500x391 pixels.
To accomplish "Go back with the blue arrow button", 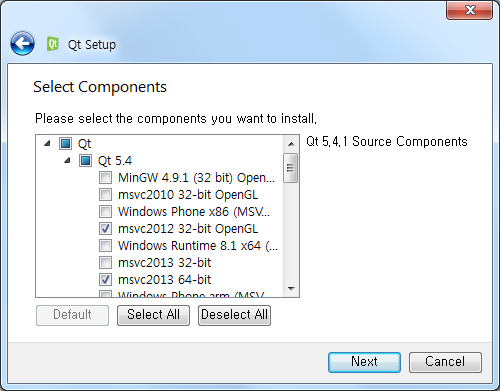I will tap(22, 43).
